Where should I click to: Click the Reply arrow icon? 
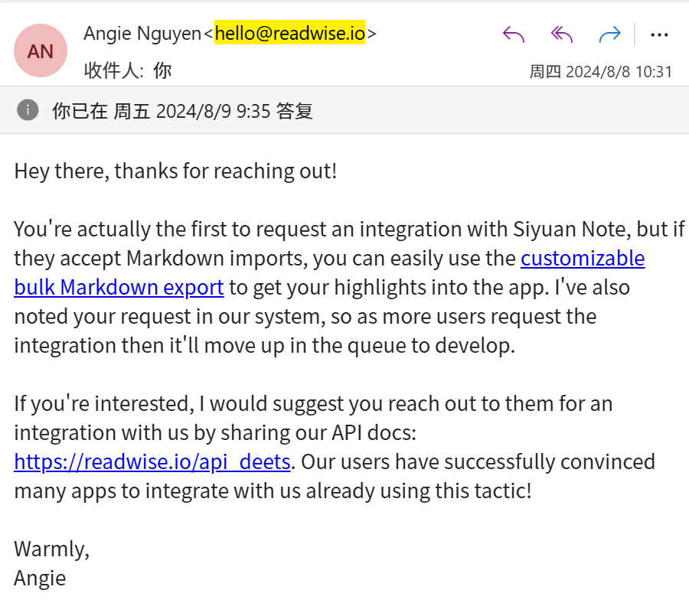coord(513,34)
